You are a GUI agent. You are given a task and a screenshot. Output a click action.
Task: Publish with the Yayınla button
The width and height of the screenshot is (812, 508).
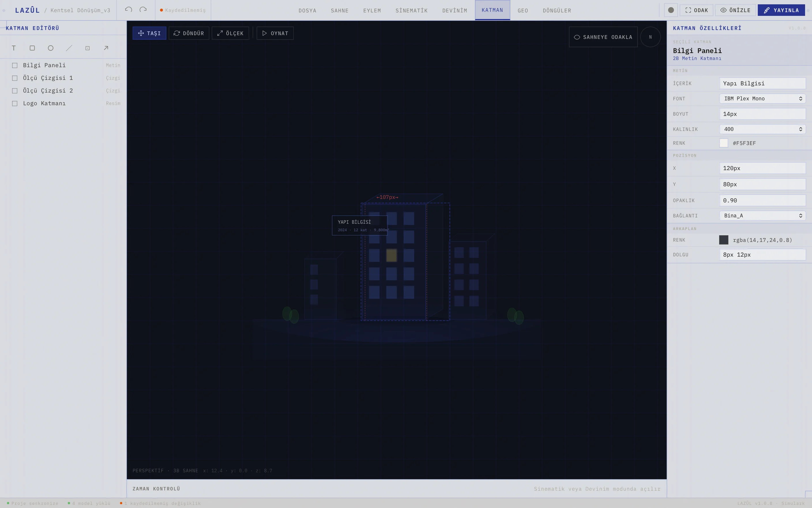point(781,10)
